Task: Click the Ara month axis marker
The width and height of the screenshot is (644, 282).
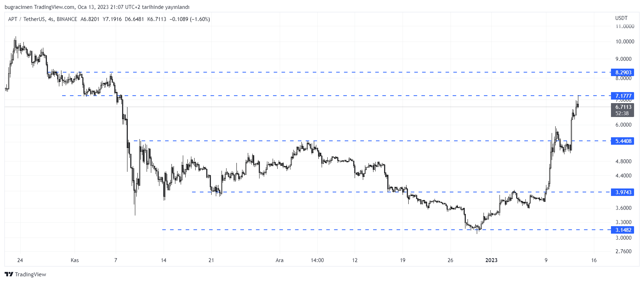Action: click(x=279, y=260)
